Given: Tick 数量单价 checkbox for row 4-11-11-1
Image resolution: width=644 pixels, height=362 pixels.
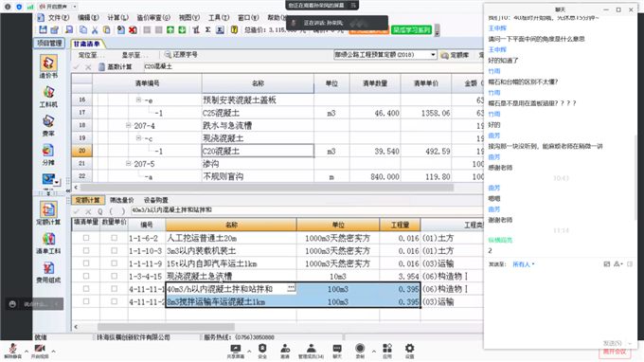Looking at the screenshot, I should pyautogui.click(x=115, y=289).
